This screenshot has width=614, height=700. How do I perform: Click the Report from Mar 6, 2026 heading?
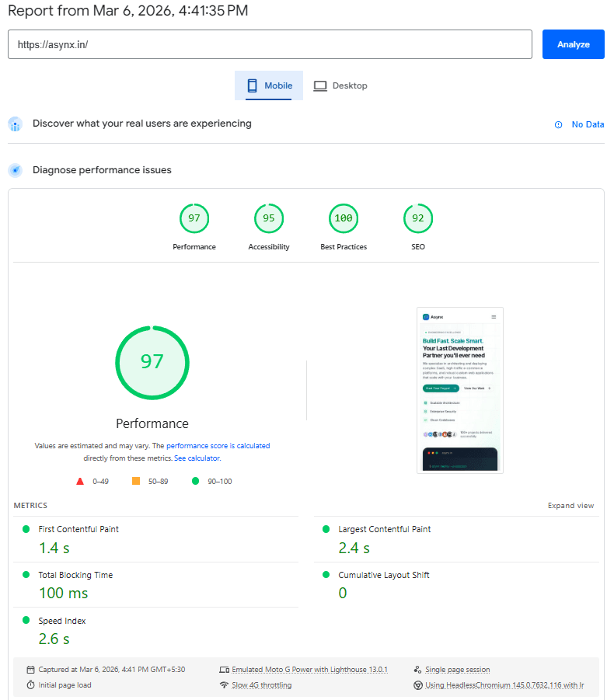click(127, 10)
